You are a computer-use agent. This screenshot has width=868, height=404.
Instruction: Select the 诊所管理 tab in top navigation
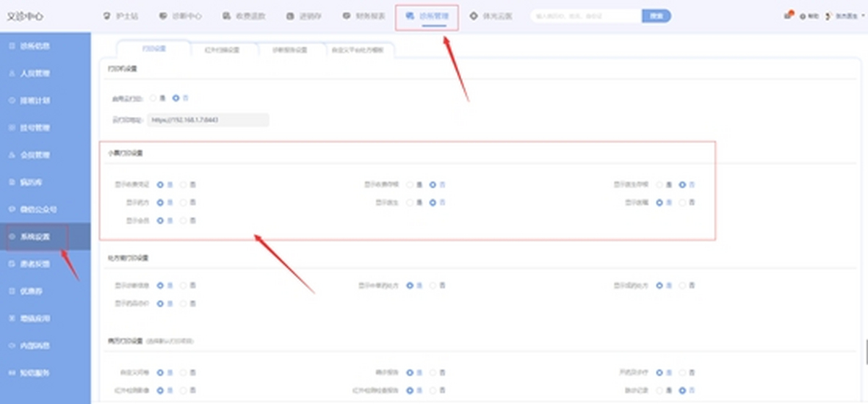(x=427, y=15)
